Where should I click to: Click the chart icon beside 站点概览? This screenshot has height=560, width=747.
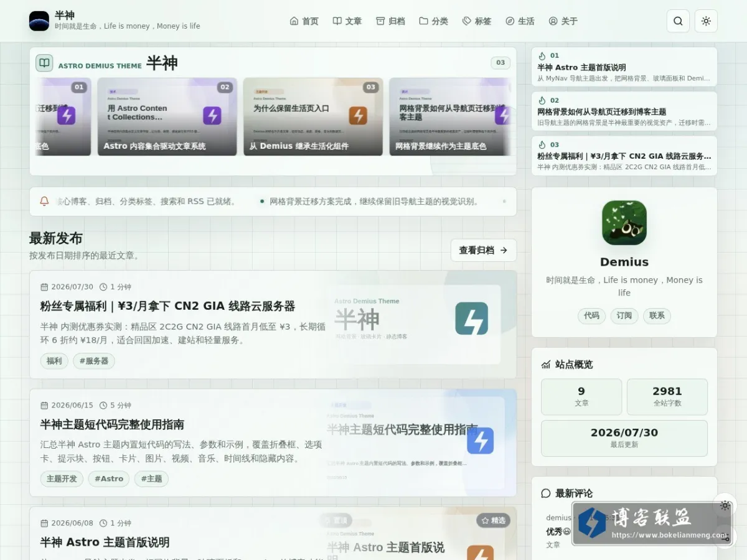pos(546,365)
